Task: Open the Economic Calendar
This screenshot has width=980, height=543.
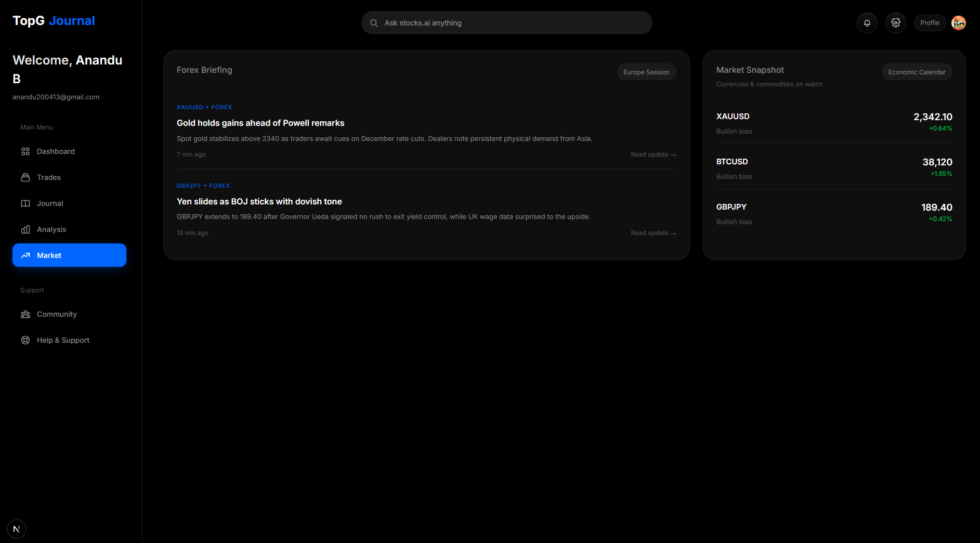Action: coord(917,72)
